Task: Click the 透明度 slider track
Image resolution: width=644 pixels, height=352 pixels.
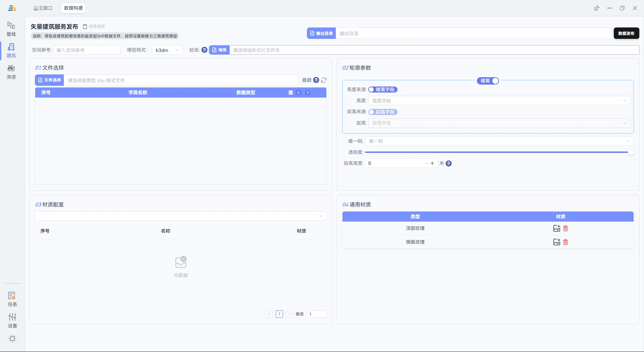Action: pos(496,152)
